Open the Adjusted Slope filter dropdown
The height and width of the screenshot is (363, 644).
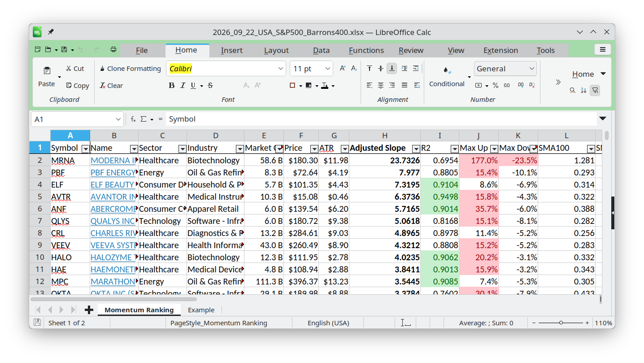416,149
